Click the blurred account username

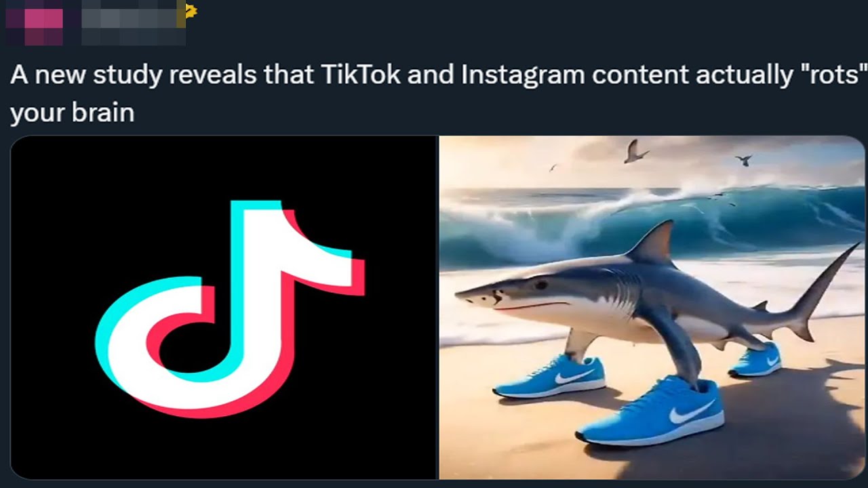[133, 23]
